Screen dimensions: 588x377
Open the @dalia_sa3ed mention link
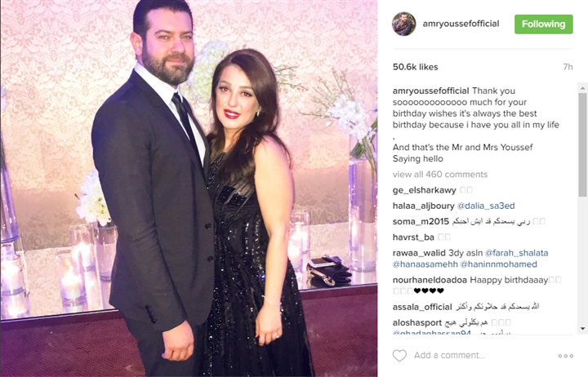coord(486,206)
